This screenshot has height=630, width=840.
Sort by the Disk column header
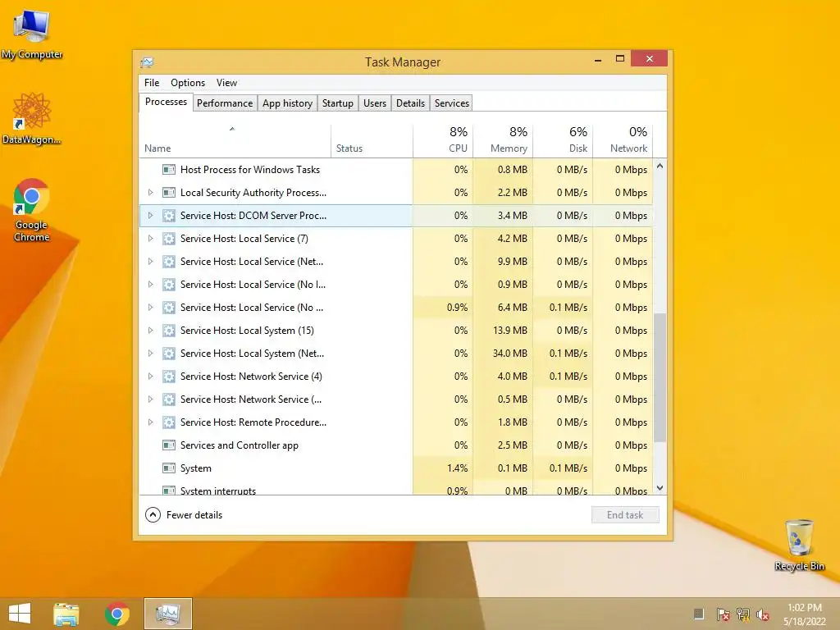coord(563,140)
